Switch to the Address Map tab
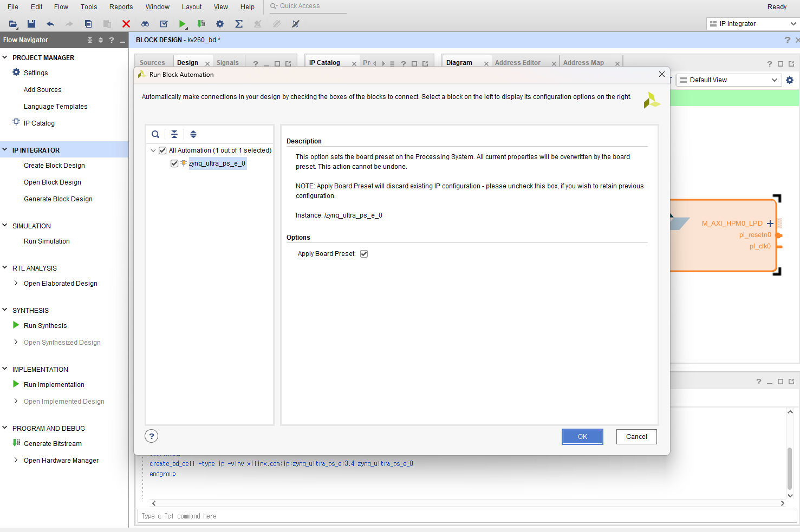Viewport: 800px width, 532px height. [x=583, y=63]
